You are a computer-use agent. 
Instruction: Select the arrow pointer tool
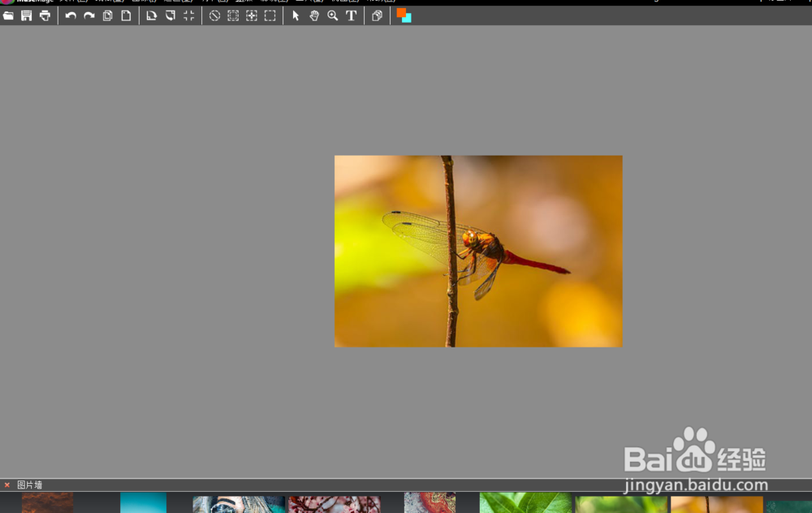296,15
